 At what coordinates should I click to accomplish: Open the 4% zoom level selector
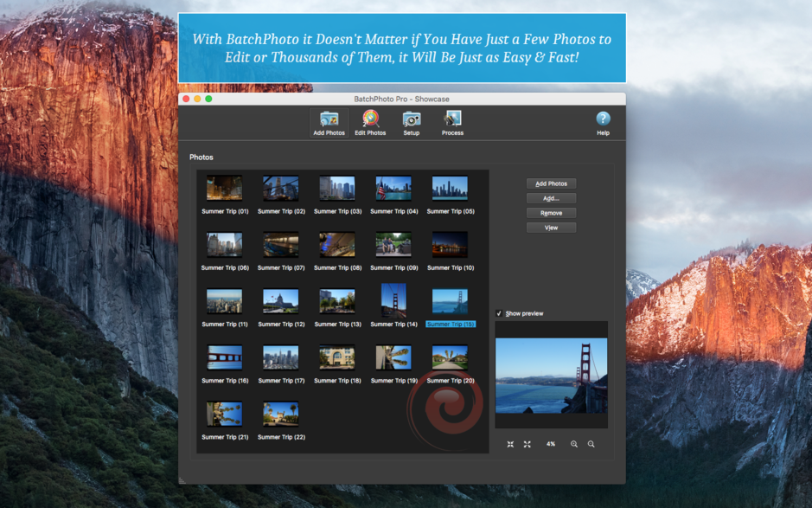coord(550,444)
